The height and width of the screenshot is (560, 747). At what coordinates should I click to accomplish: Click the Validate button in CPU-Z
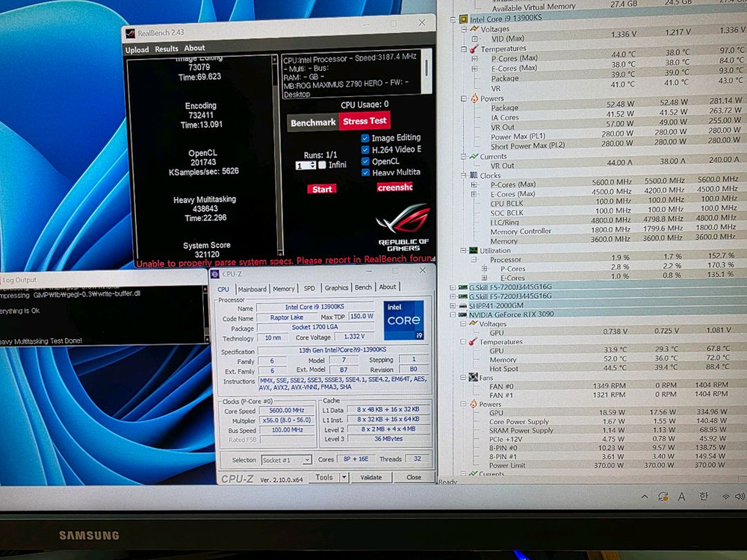(x=371, y=477)
